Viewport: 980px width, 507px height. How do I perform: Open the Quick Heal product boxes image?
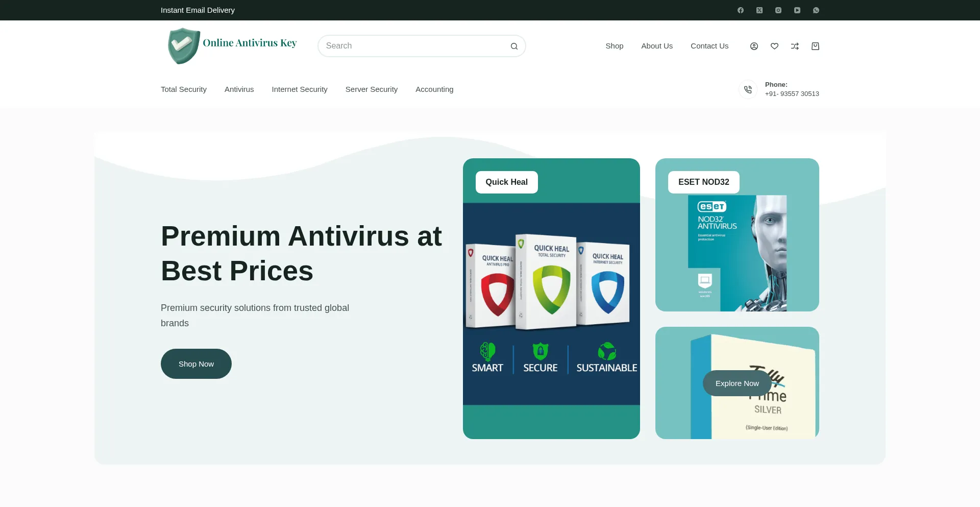tap(551, 304)
